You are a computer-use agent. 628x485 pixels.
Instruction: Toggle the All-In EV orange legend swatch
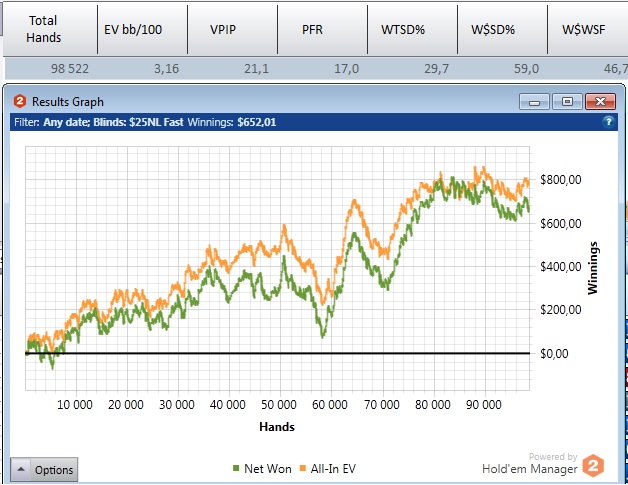(x=303, y=468)
